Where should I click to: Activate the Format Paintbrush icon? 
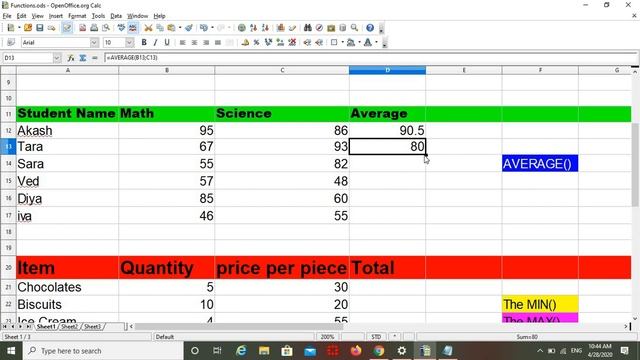tap(189, 28)
